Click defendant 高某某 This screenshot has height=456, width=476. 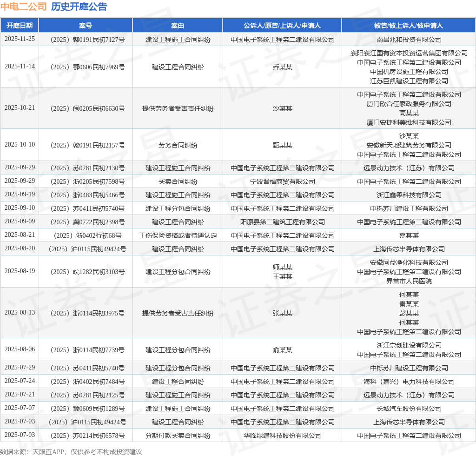coord(409,113)
